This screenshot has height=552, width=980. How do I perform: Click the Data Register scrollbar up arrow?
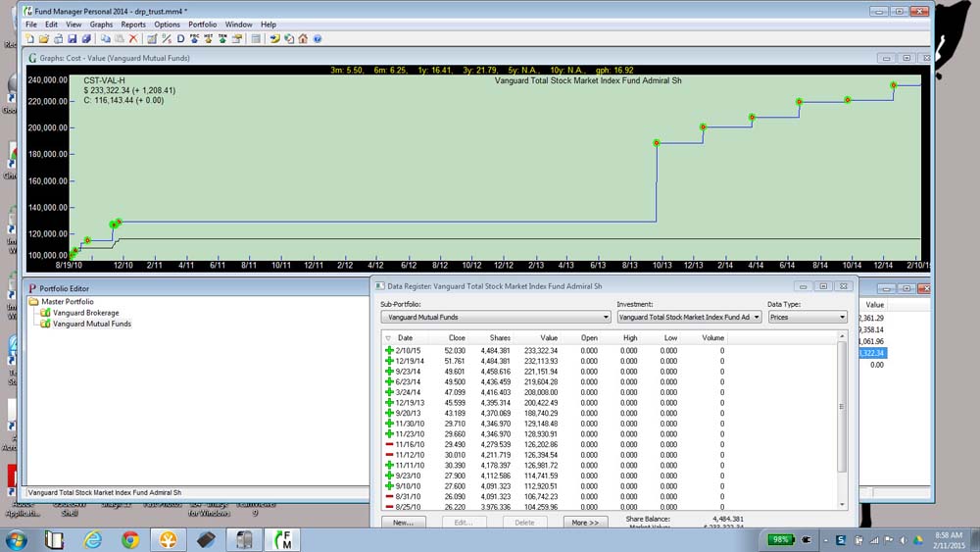click(842, 336)
